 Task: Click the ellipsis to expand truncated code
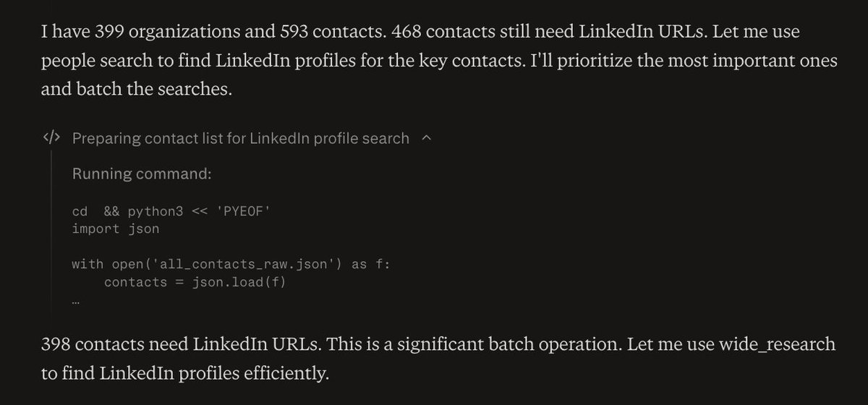pyautogui.click(x=75, y=302)
